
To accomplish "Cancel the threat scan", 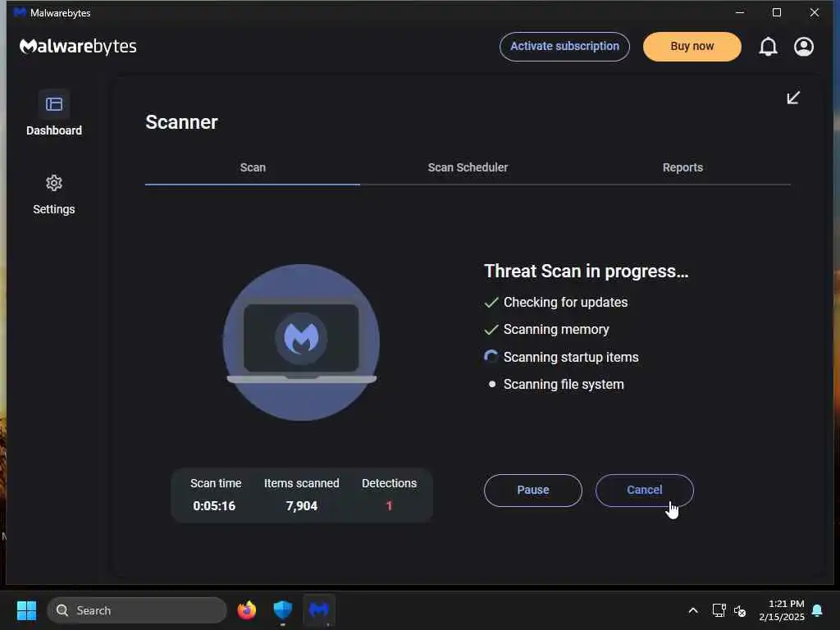I will coord(645,491).
